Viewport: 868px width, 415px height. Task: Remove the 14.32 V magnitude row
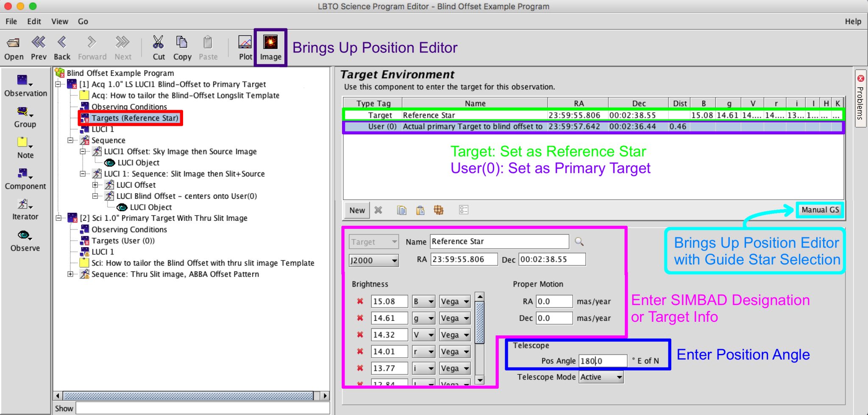coord(360,335)
